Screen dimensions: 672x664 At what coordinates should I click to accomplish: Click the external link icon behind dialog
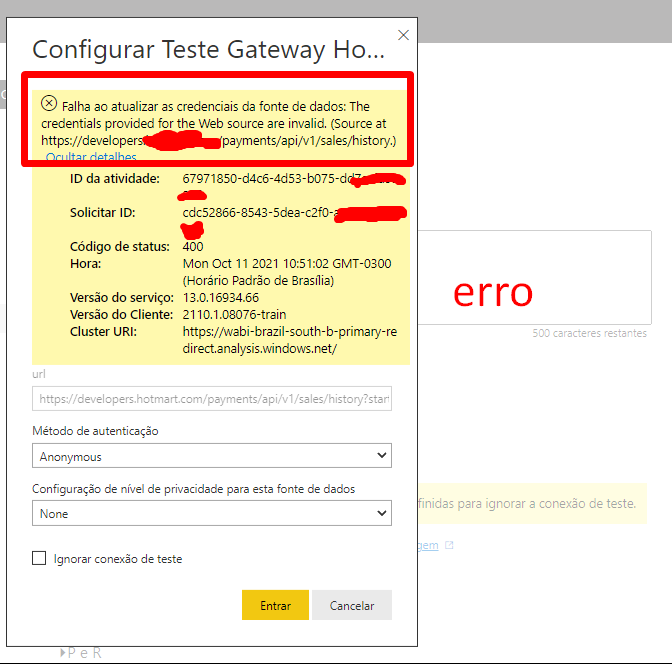click(x=449, y=545)
